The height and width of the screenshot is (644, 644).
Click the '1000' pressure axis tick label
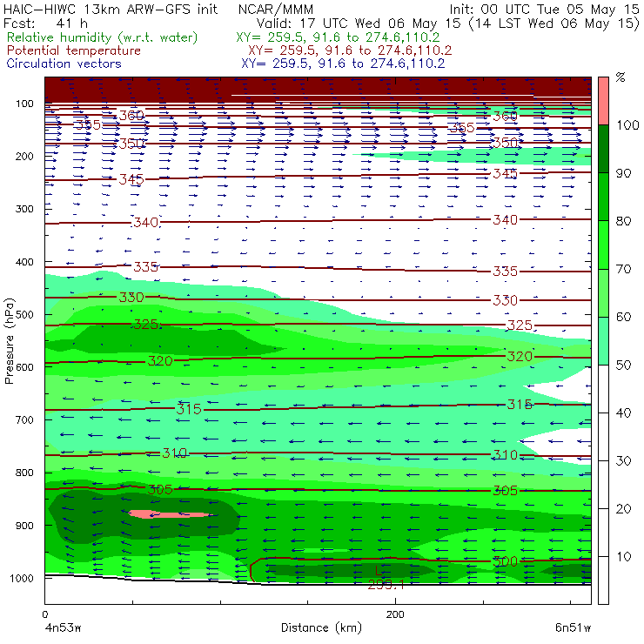(22, 578)
